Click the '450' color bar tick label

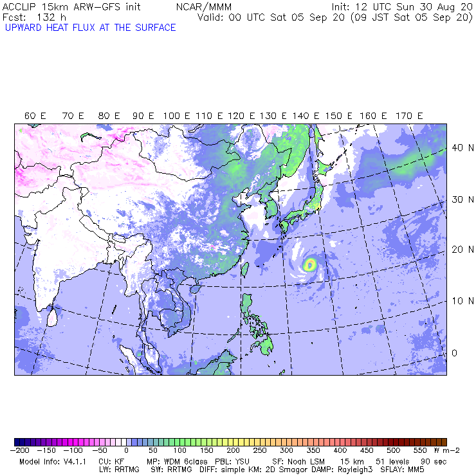coord(367,450)
